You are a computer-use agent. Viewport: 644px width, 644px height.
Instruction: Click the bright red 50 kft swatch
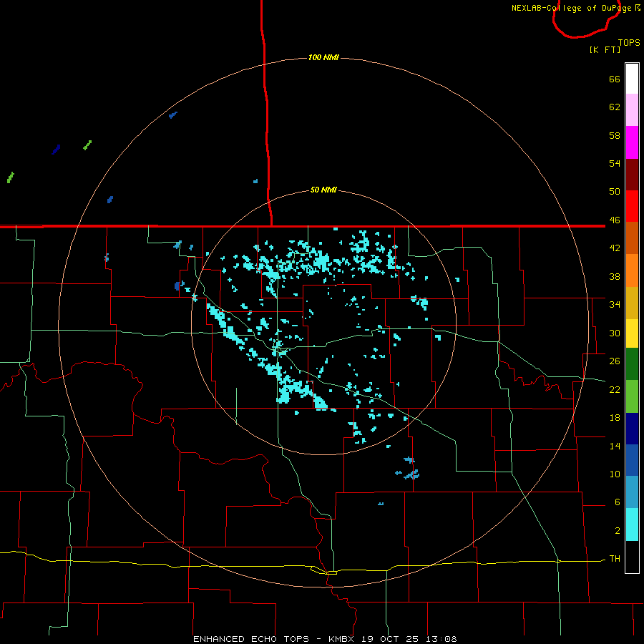click(632, 206)
